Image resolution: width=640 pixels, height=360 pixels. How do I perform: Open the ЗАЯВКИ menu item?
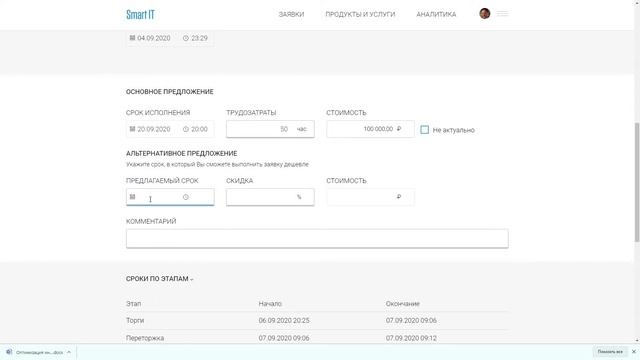pos(291,14)
